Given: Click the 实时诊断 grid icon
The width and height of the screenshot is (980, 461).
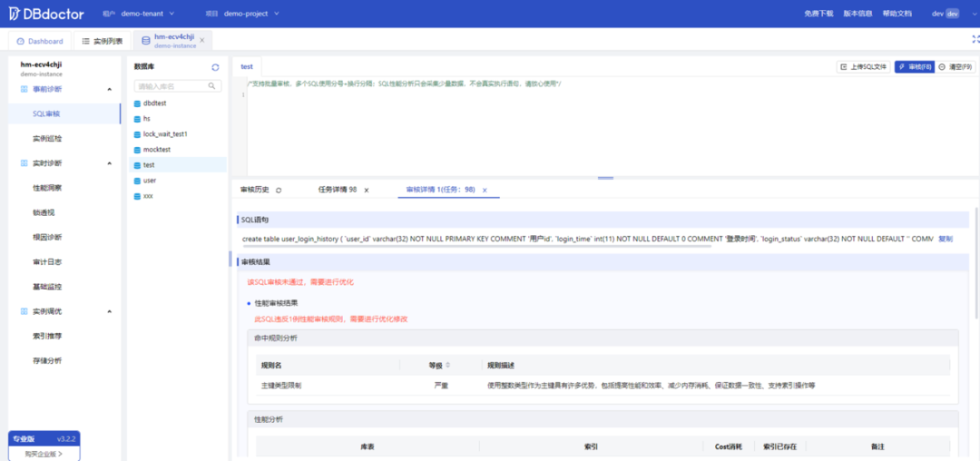Looking at the screenshot, I should click(24, 163).
